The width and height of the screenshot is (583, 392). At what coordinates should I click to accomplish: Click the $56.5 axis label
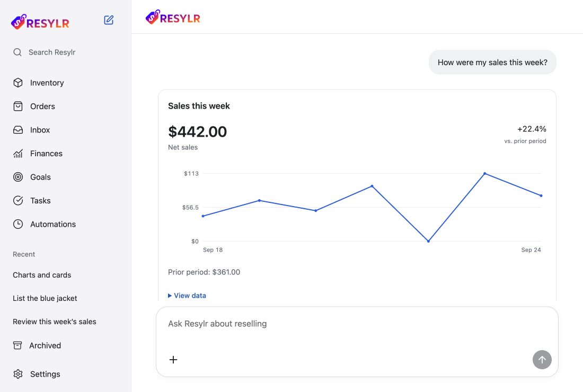[190, 207]
